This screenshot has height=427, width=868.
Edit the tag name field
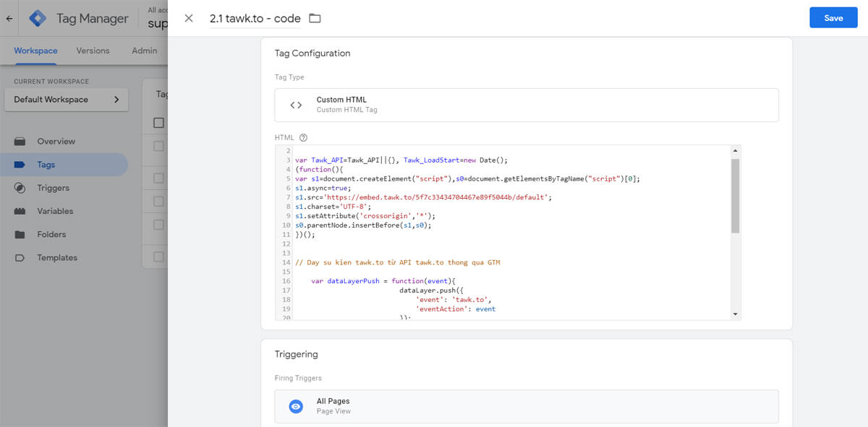[255, 19]
